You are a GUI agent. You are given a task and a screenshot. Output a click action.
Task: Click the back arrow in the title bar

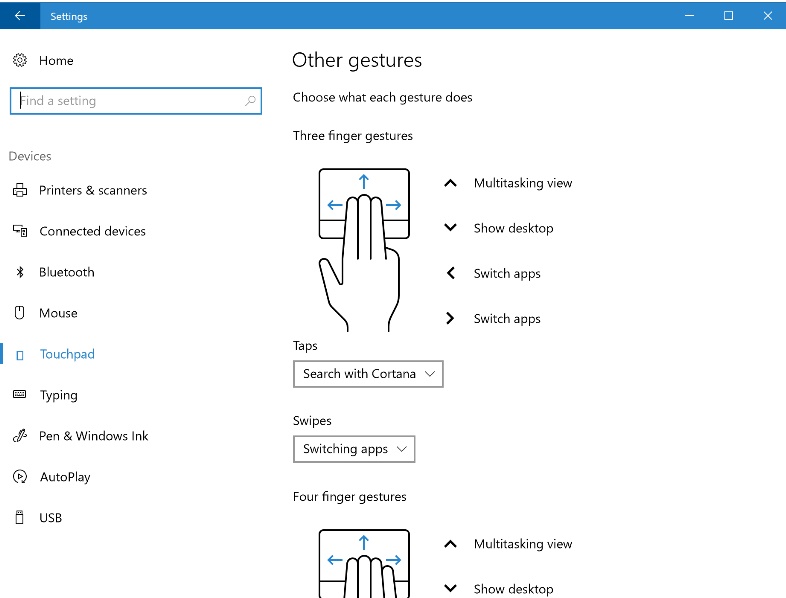pos(20,15)
